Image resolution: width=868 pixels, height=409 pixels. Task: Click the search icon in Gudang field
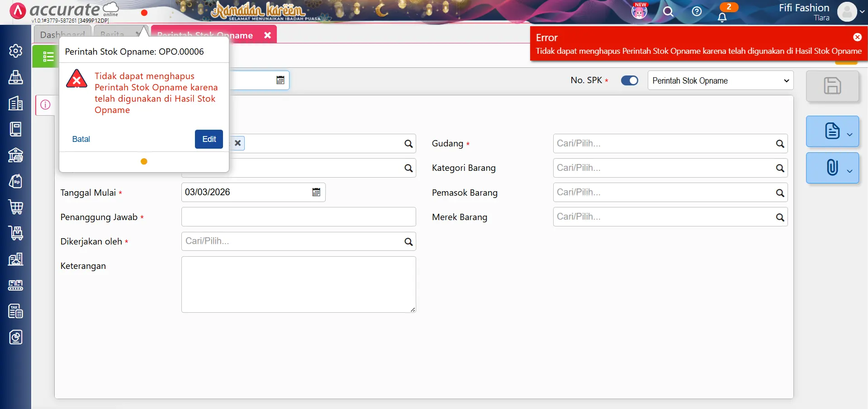[780, 144]
